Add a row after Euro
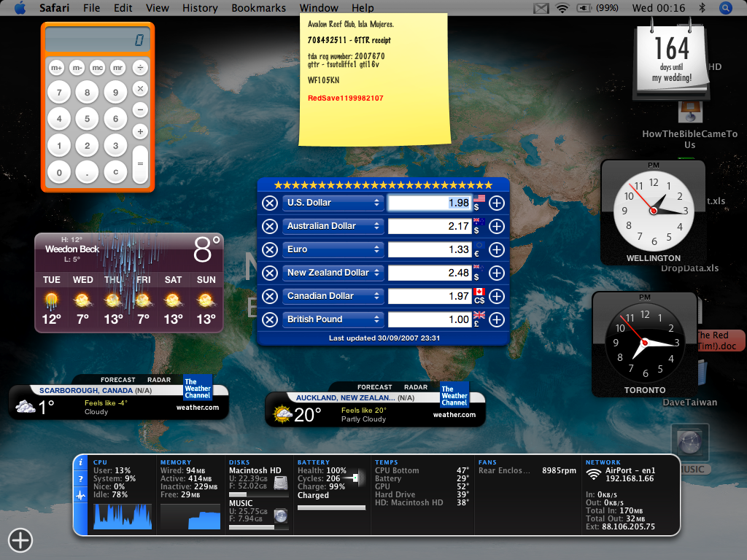 click(496, 249)
